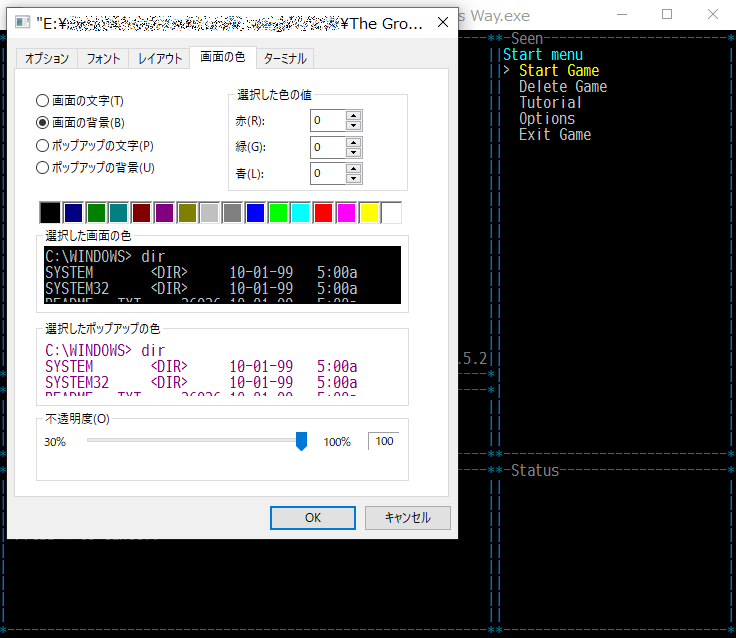736x638 pixels.
Task: Select Start Game in game menu
Action: [559, 70]
